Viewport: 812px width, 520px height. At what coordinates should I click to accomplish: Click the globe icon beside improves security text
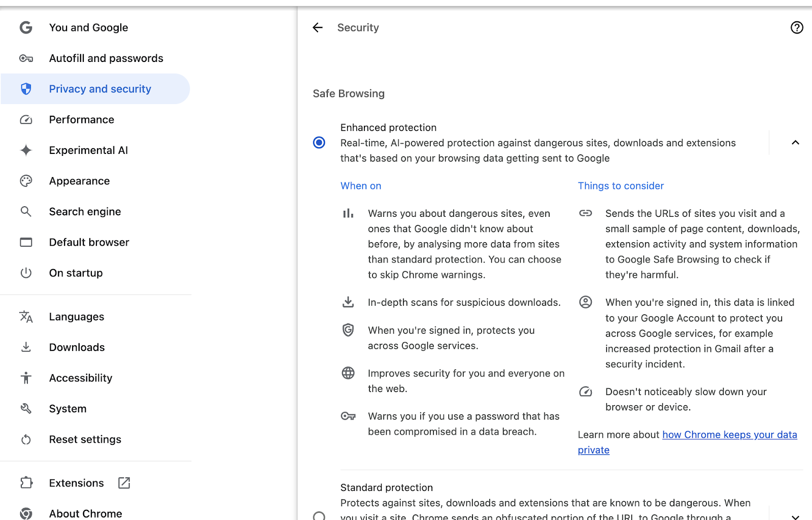(348, 373)
